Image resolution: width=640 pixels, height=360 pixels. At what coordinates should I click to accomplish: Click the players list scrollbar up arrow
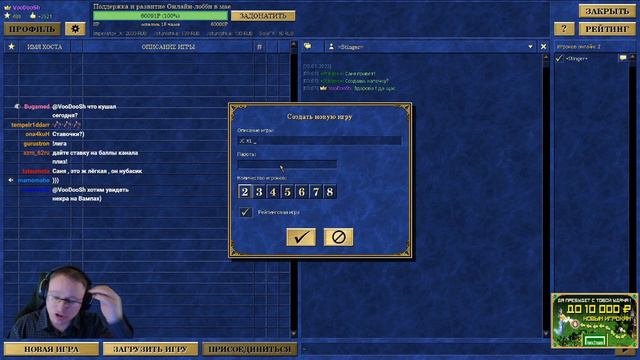click(x=633, y=58)
